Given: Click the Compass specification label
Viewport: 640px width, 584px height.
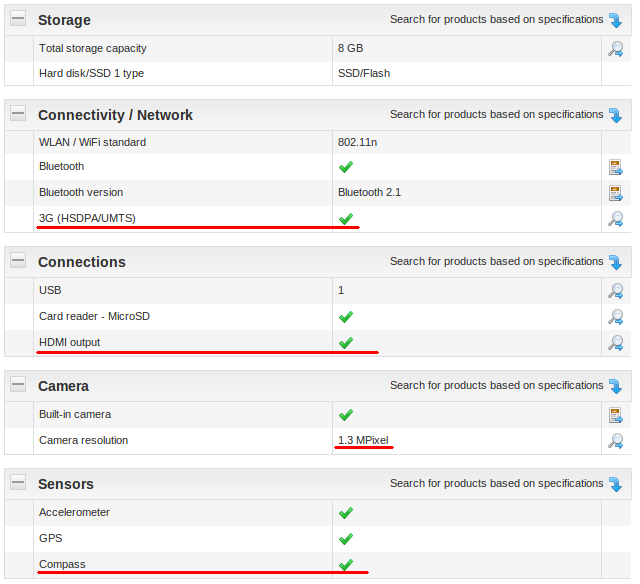Looking at the screenshot, I should [62, 564].
